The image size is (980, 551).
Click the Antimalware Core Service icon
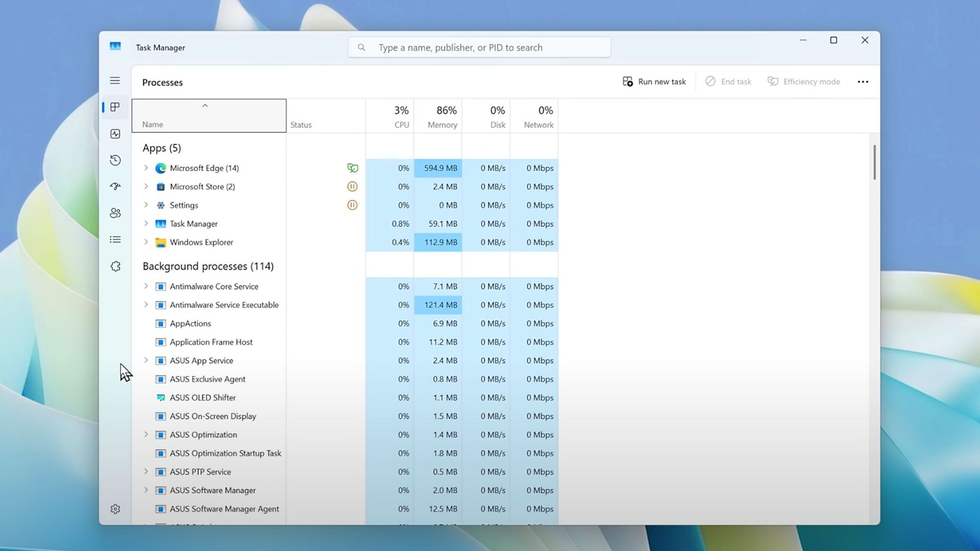[x=161, y=286]
